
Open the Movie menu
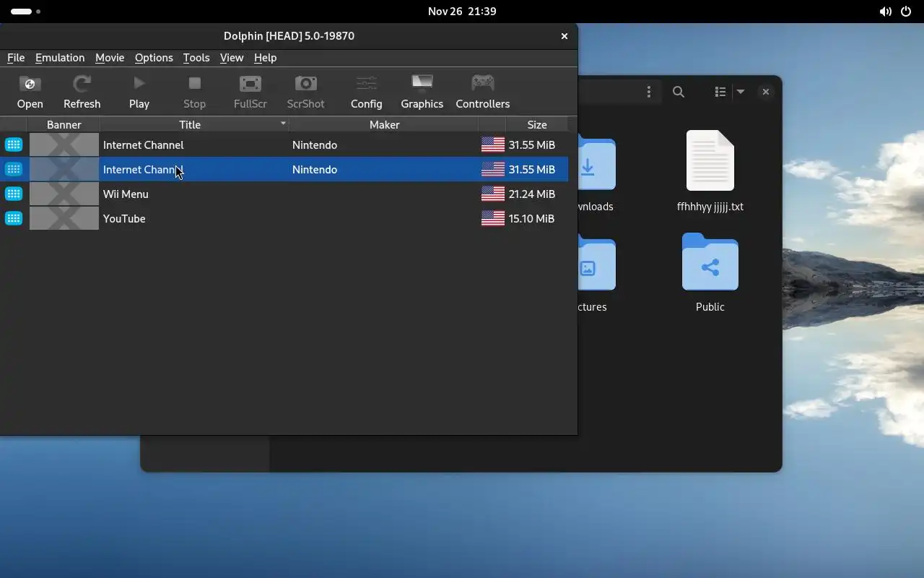pos(110,58)
